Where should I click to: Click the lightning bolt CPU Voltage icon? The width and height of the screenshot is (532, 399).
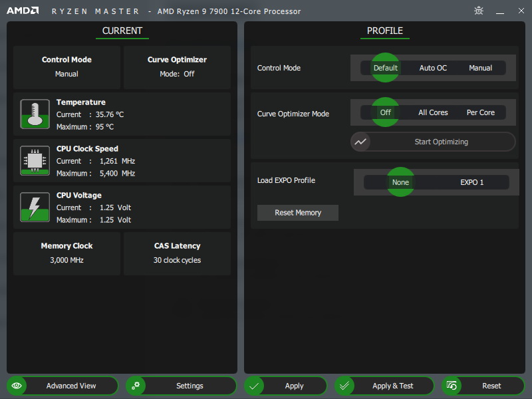(x=35, y=207)
